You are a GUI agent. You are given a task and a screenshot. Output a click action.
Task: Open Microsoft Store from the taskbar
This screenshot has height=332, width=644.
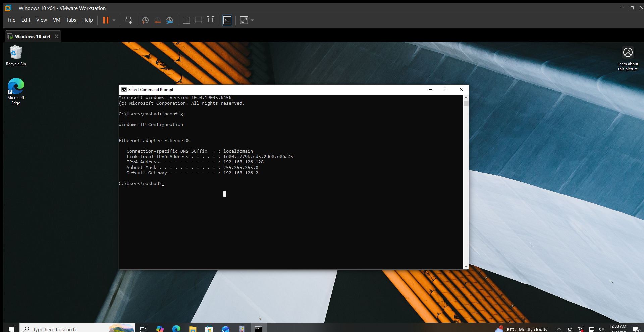(209, 329)
